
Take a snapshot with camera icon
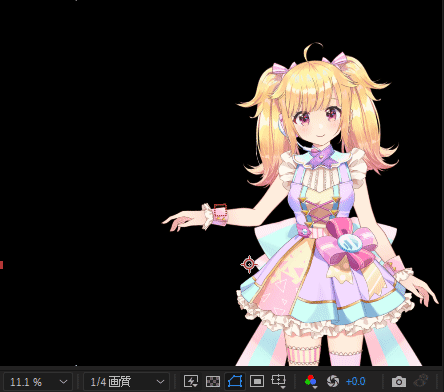pyautogui.click(x=399, y=381)
